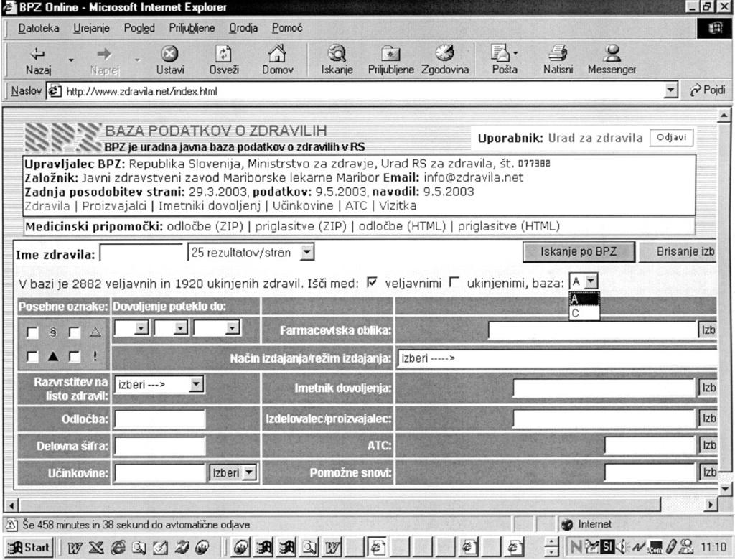Select option C in baza list

click(x=584, y=313)
